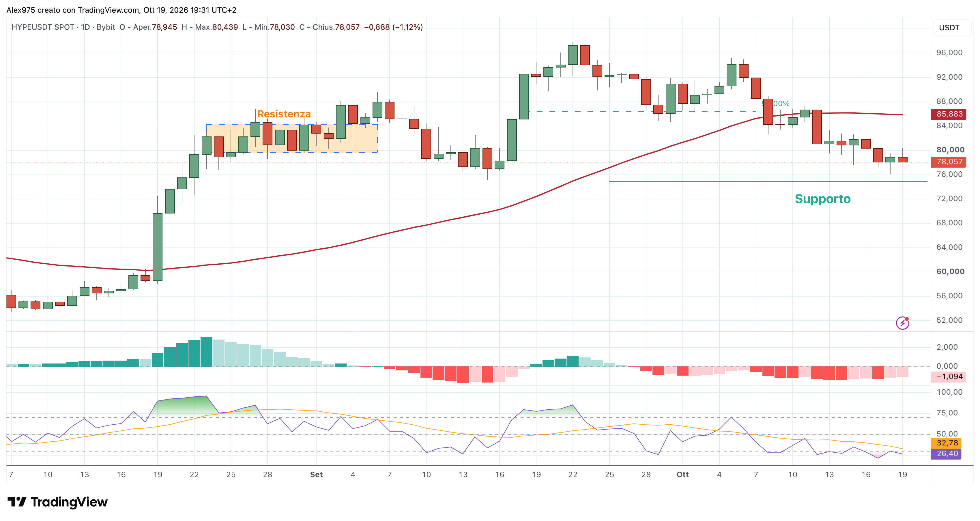Click the −0,888 (−1,12%) change value
980x521 pixels.
(x=393, y=27)
